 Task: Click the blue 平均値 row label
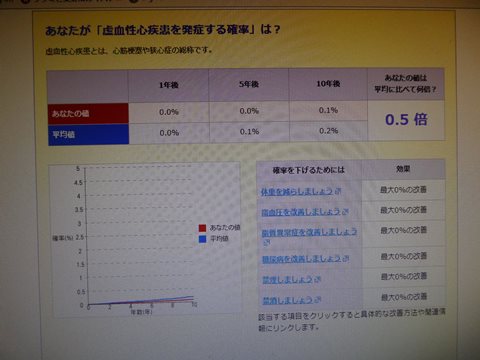[88, 135]
